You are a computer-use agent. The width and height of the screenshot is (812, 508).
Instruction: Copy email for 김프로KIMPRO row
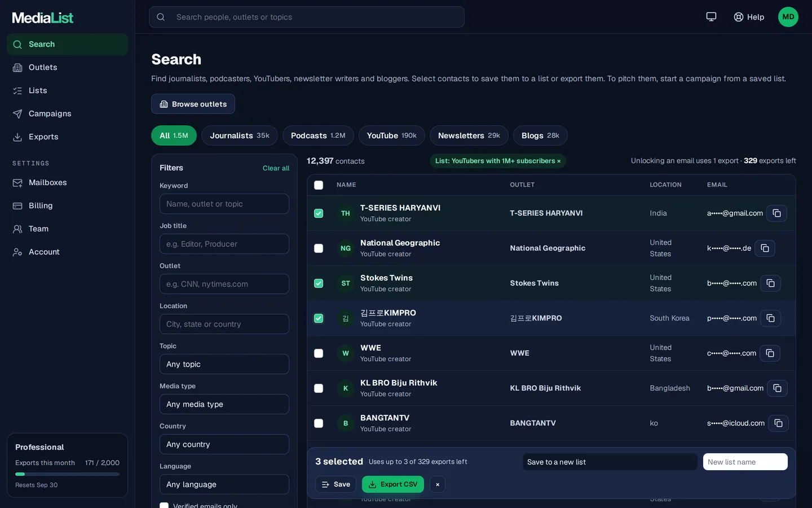tap(770, 318)
